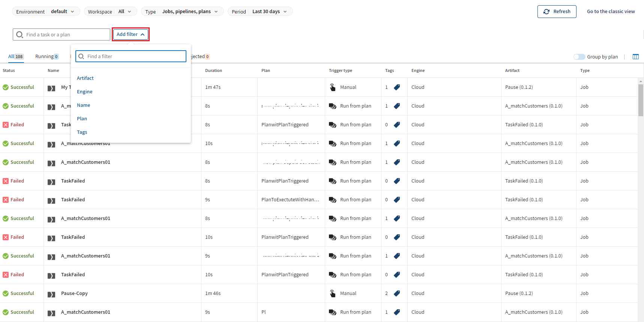Go to the classic view
This screenshot has height=322, width=644.
(611, 12)
